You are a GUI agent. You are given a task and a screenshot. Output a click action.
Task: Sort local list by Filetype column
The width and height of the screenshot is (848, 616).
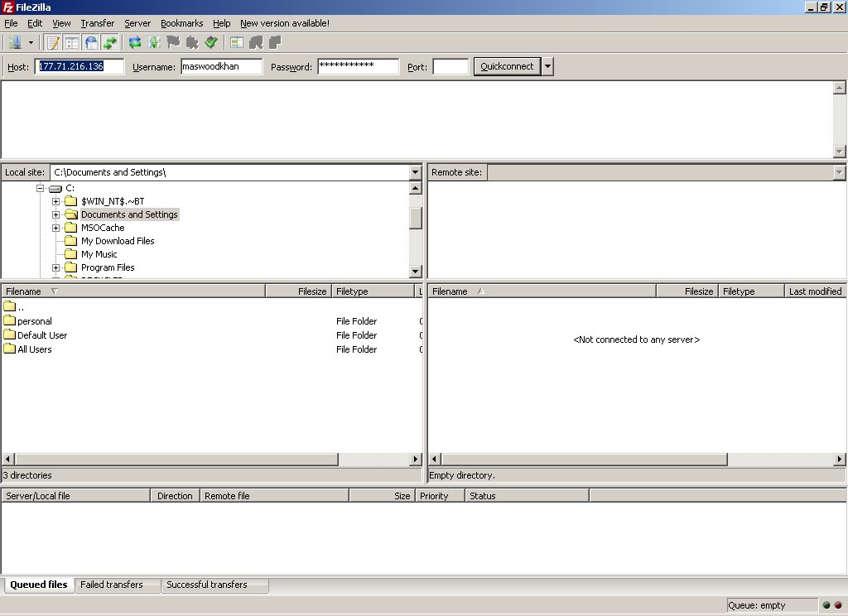(x=373, y=291)
